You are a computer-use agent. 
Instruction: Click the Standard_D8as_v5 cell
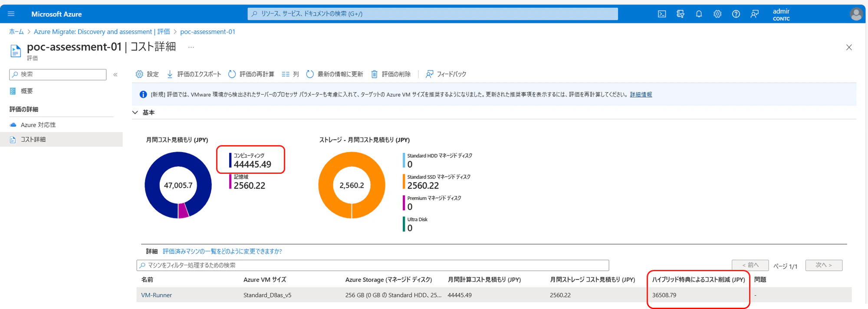[267, 295]
